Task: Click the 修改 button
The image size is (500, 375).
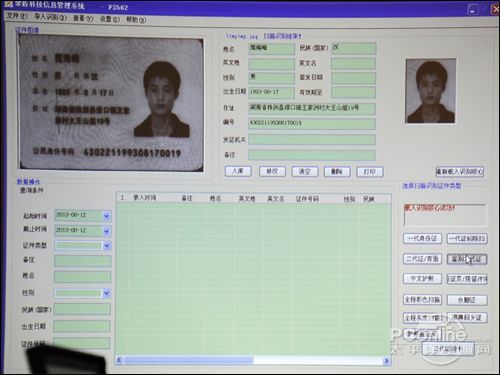Action: click(272, 171)
